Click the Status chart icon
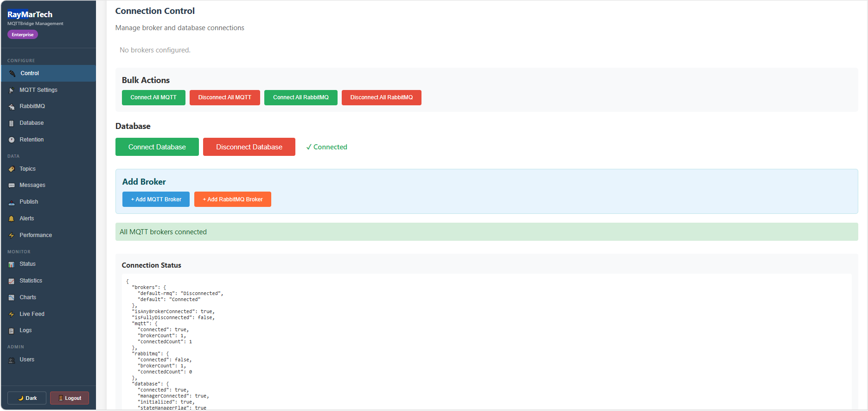 click(12, 264)
